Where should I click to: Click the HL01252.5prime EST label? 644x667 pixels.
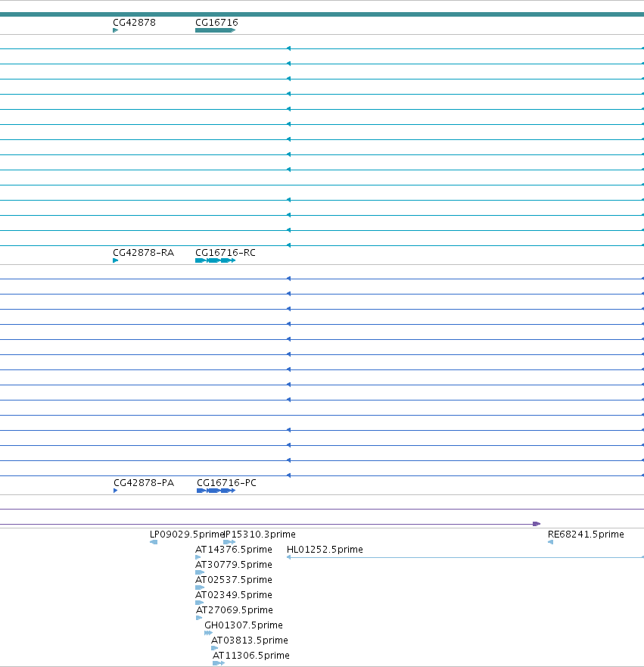325,550
